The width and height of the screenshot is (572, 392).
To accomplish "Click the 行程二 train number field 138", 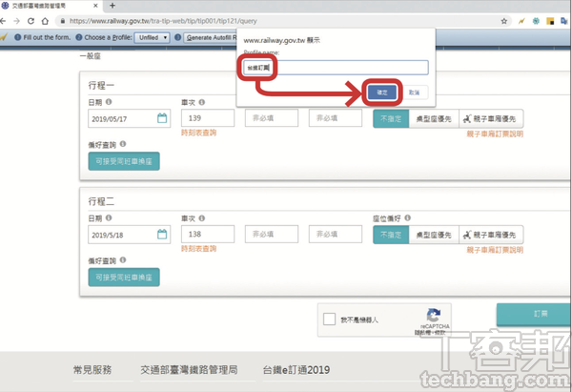I will click(208, 234).
